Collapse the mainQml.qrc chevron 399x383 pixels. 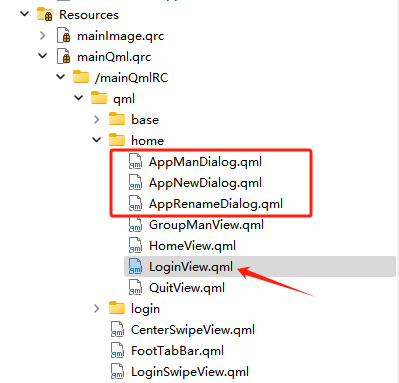tap(43, 56)
